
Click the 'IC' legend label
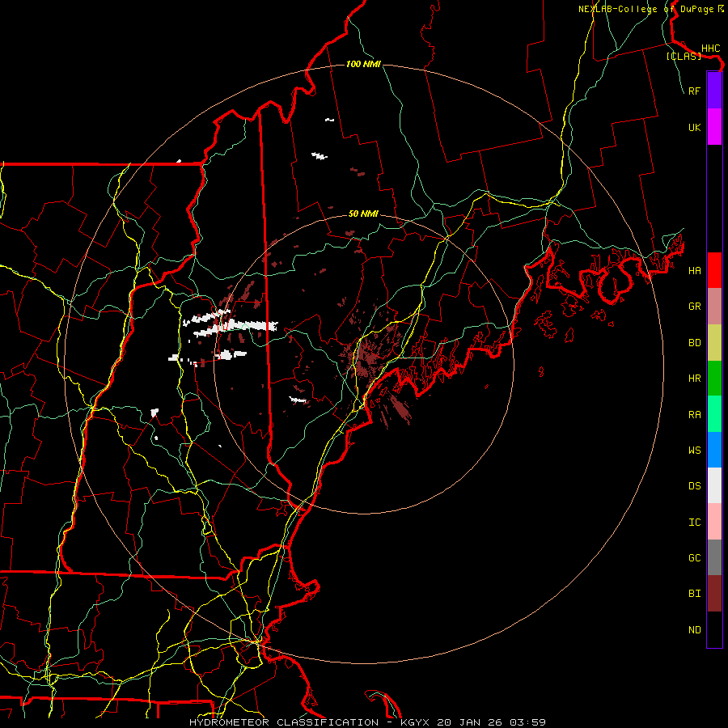coord(694,523)
